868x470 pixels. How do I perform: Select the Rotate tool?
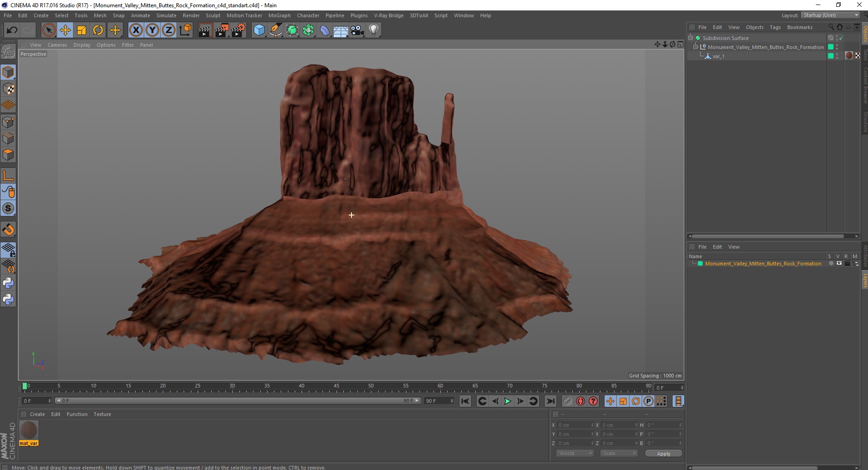(98, 30)
